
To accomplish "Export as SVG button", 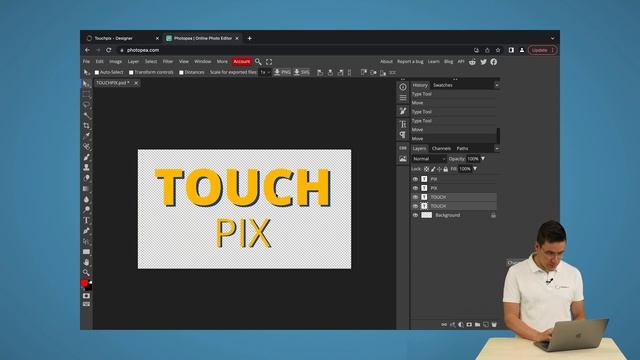I will 302,72.
